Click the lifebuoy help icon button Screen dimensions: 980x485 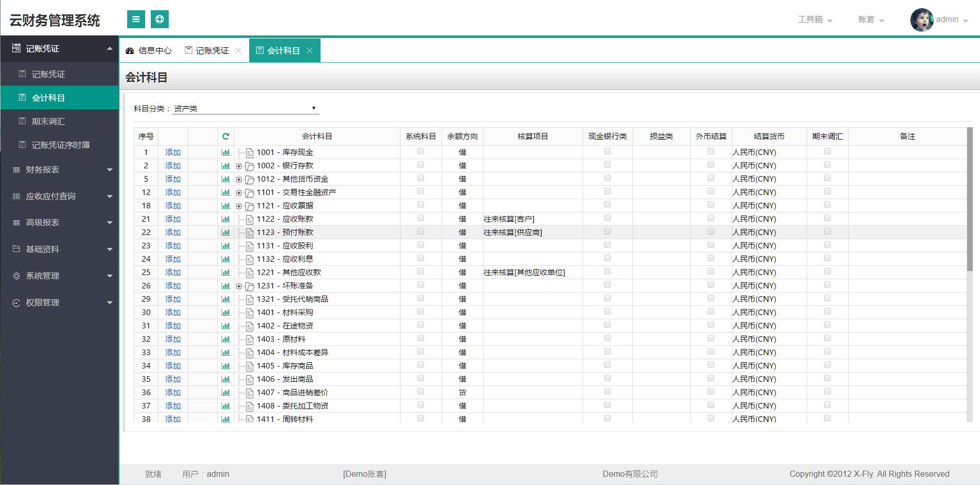coord(159,20)
